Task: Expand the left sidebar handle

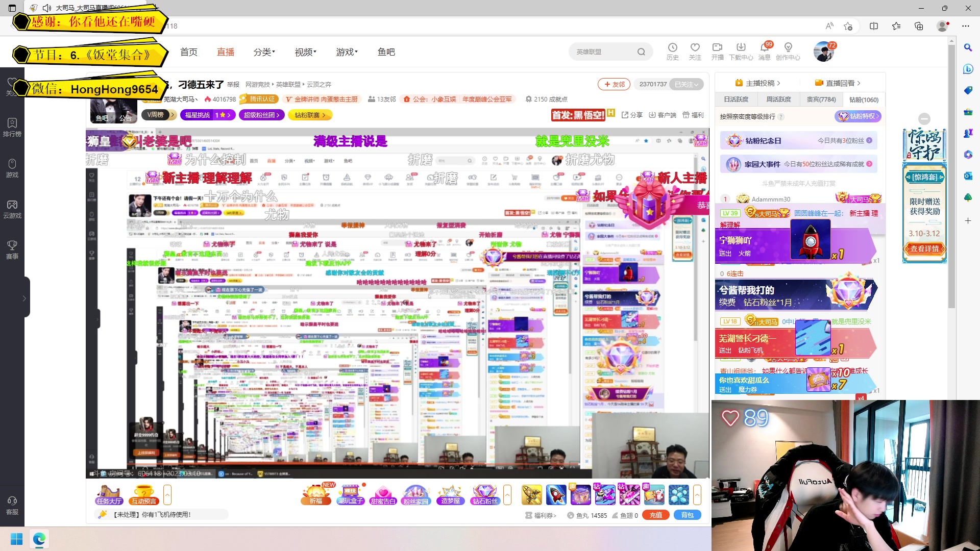Action: click(26, 298)
